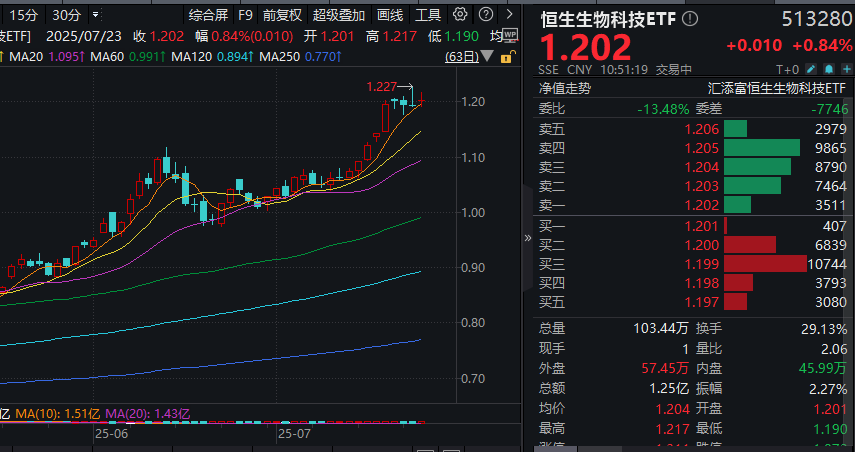
Task: Toggle 前复权 price adjustment mode
Action: point(282,15)
